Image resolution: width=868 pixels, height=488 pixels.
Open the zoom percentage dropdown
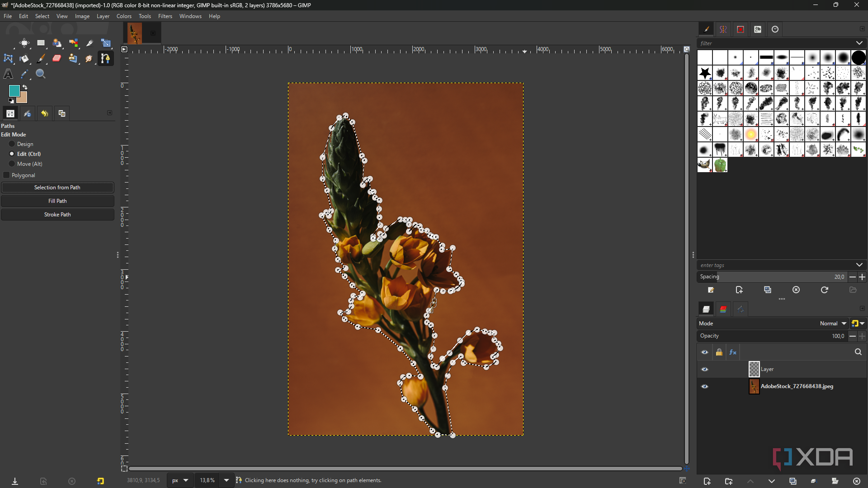point(226,480)
